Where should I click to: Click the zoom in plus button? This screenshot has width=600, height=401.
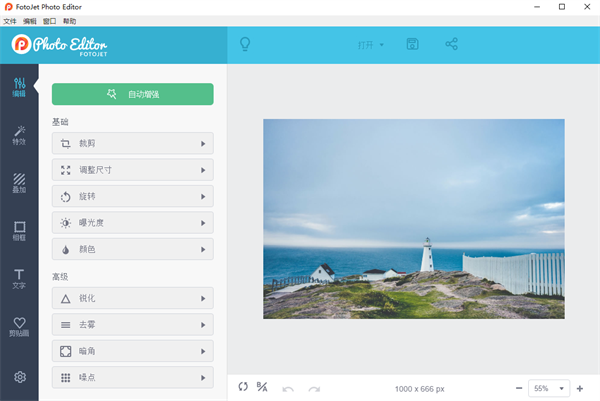[580, 388]
